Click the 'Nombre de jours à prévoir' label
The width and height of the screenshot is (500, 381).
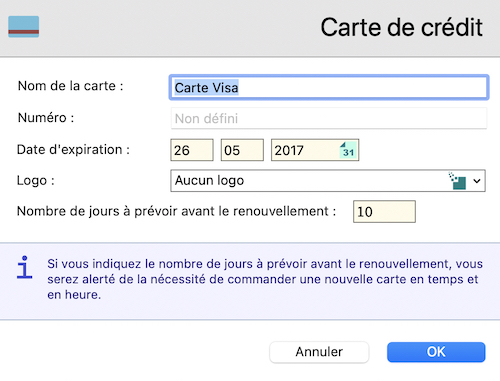pyautogui.click(x=176, y=211)
